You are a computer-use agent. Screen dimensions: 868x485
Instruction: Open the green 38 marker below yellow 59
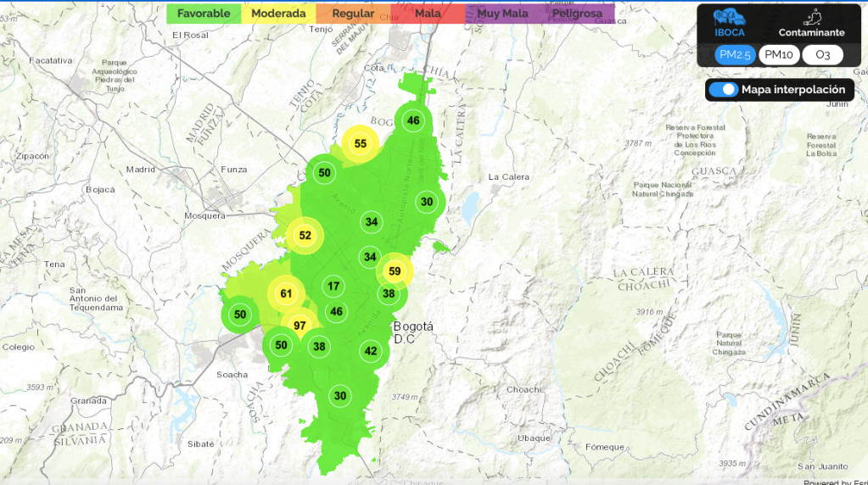click(x=389, y=293)
